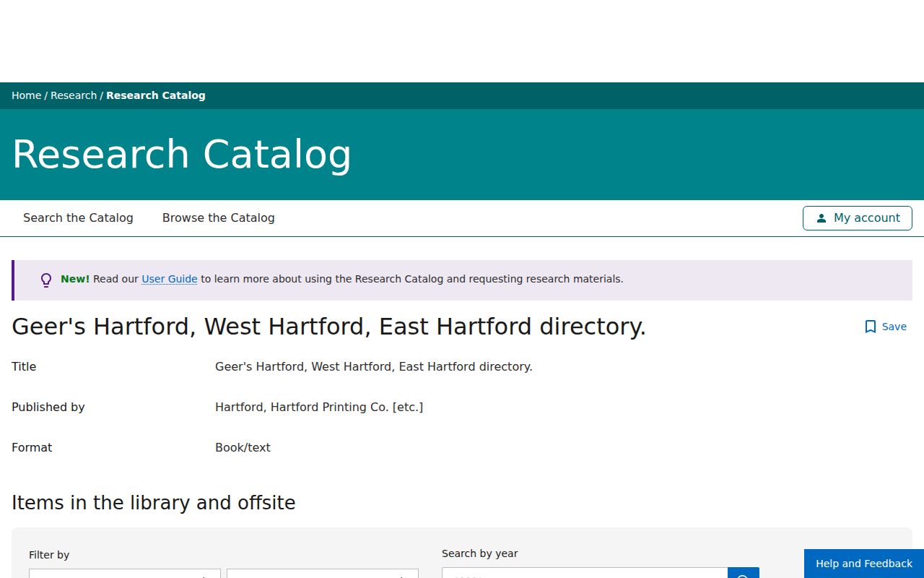This screenshot has width=924, height=578.
Task: Save this record with the bookmark button
Action: click(886, 327)
